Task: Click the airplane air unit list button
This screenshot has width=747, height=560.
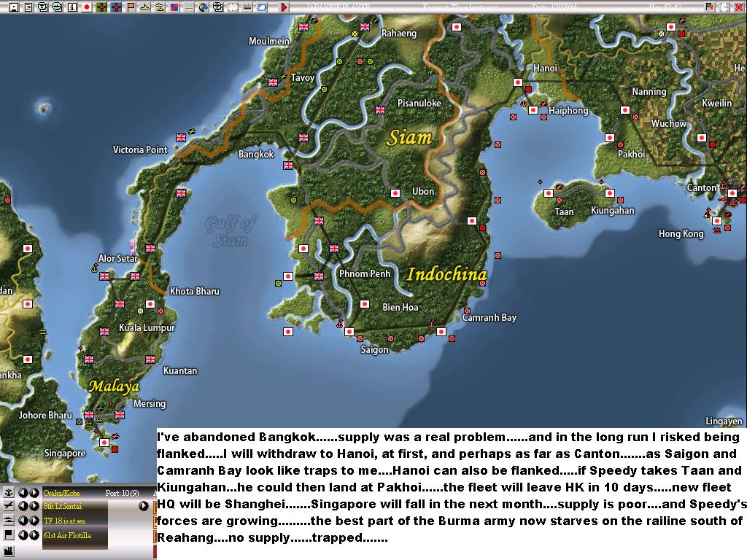Action: click(x=9, y=506)
